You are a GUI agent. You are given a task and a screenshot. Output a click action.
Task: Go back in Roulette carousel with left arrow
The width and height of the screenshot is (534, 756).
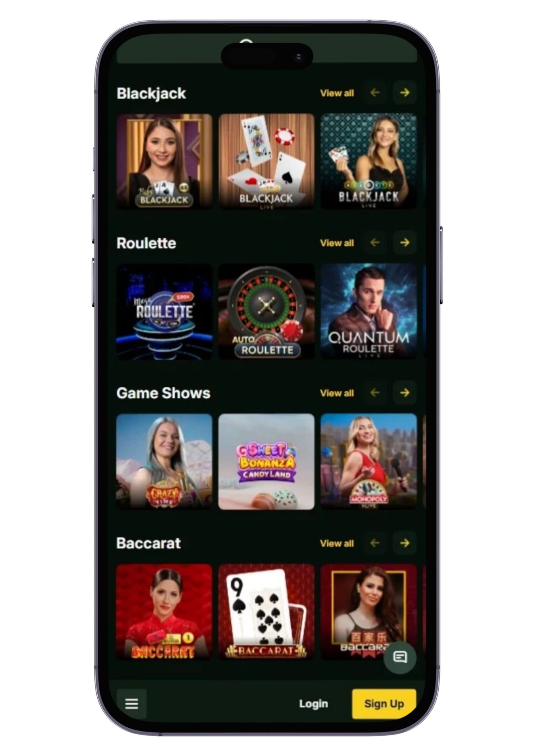[x=375, y=242]
